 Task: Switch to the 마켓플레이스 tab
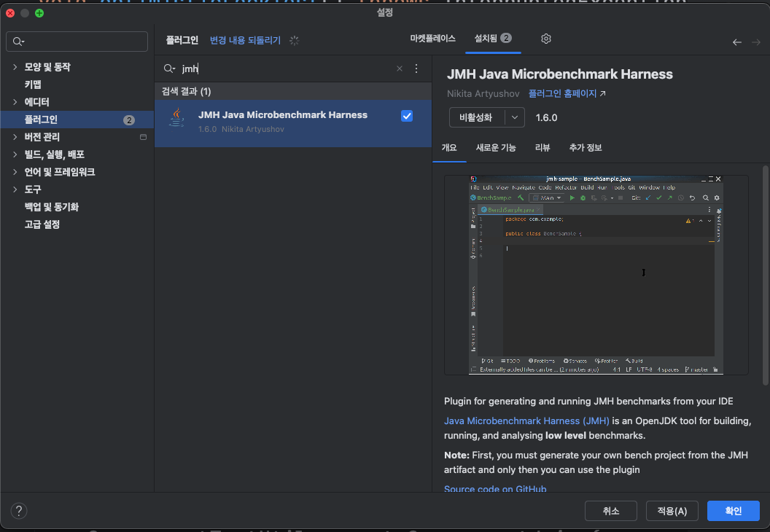[432, 39]
